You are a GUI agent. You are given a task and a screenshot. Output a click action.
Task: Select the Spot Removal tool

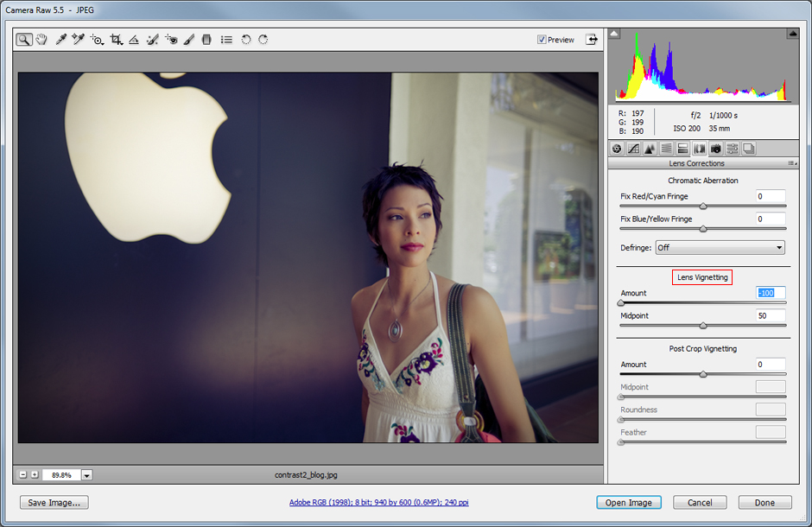click(x=152, y=40)
